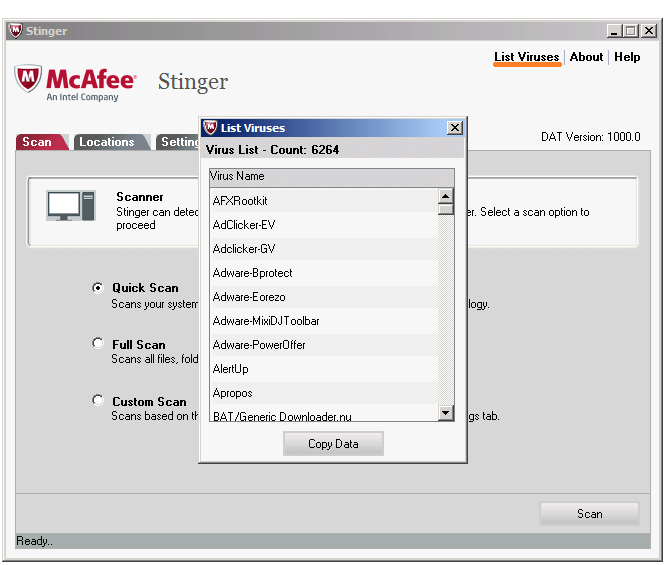Click the McAfee logo in the header
Viewport: 666px width, 565px height.
[x=76, y=83]
